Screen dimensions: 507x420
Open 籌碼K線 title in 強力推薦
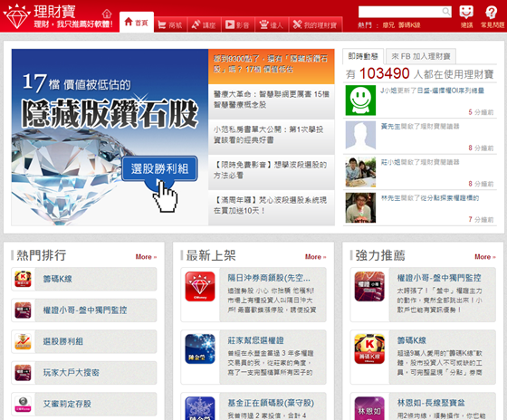pyautogui.click(x=412, y=340)
